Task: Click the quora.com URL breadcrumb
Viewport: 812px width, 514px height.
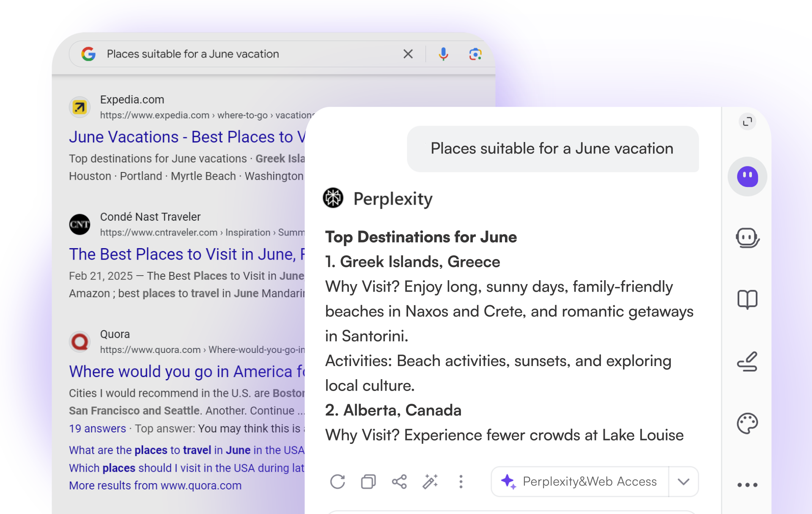Action: [x=202, y=350]
